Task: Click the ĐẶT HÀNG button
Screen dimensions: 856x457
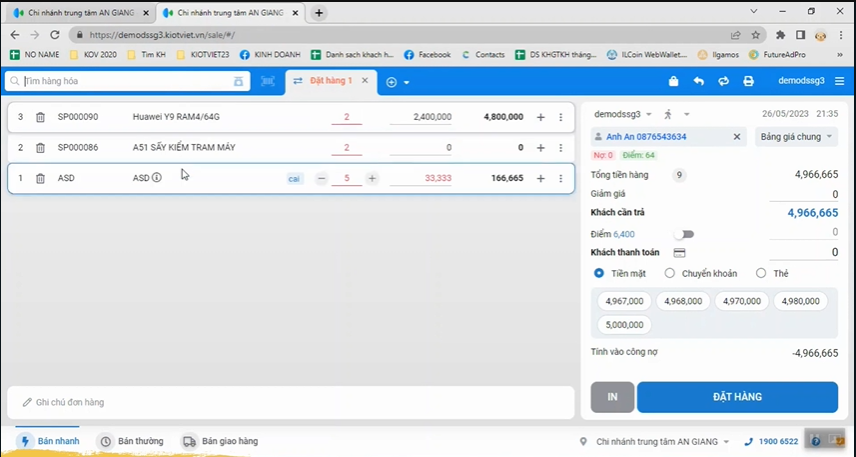Action: pos(737,397)
